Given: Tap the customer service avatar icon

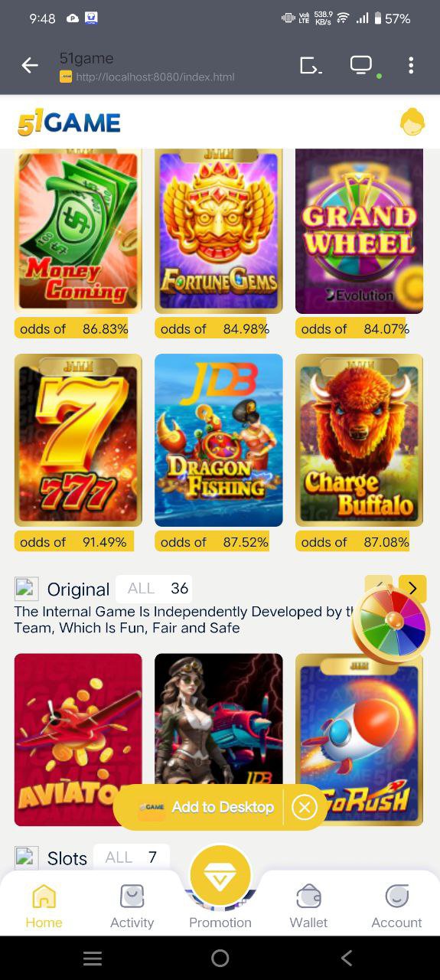Looking at the screenshot, I should tap(412, 122).
